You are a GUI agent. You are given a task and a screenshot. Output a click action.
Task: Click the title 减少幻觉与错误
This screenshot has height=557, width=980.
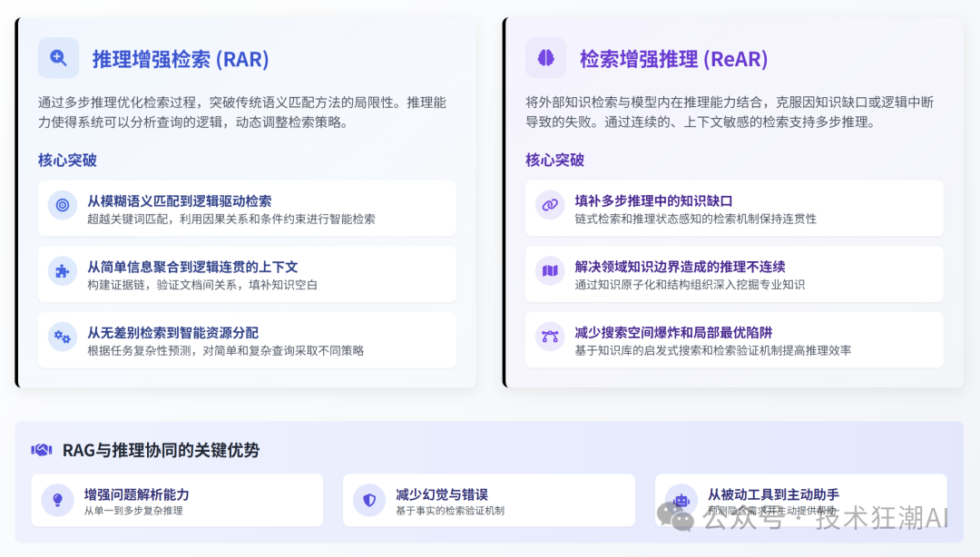tap(442, 494)
